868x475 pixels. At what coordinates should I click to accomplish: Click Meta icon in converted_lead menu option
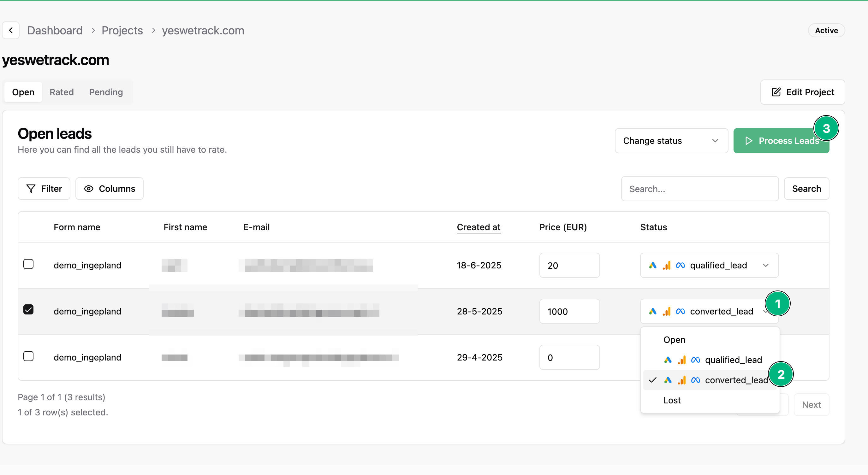click(695, 380)
